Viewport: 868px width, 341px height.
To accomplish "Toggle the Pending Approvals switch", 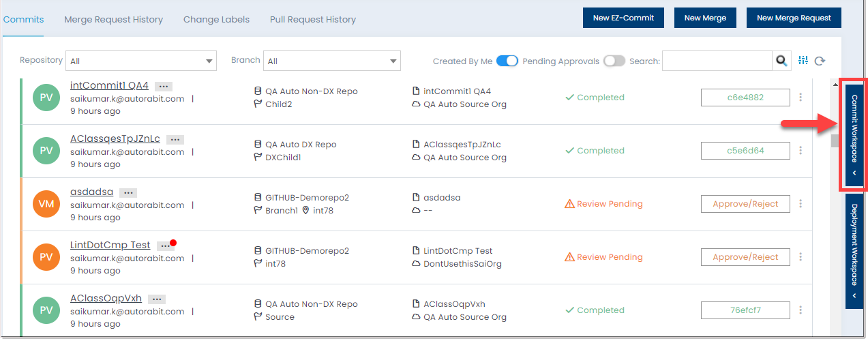I will coord(614,61).
